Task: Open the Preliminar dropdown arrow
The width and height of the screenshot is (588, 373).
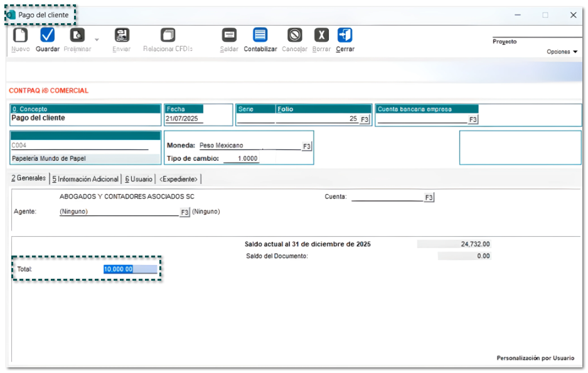Action: 97,40
